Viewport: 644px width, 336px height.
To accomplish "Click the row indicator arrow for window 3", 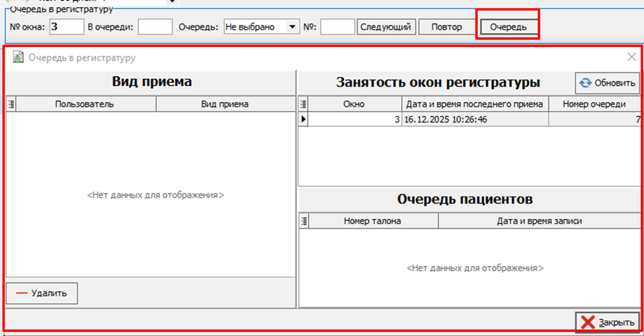I will pyautogui.click(x=303, y=119).
